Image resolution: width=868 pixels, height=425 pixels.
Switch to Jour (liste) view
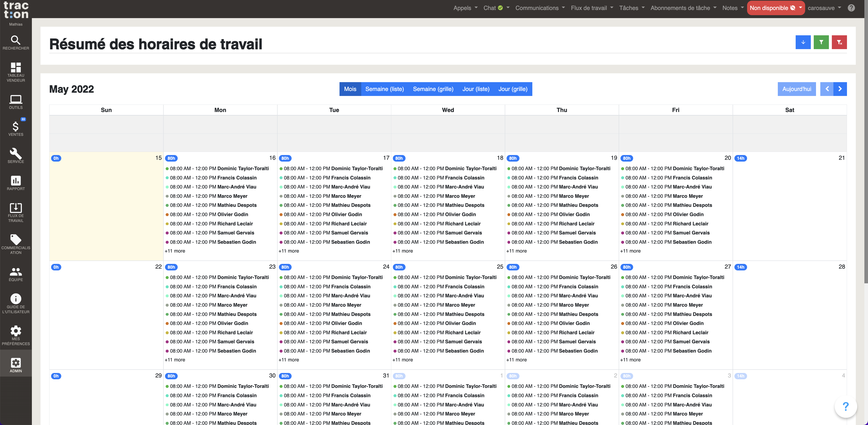[x=476, y=89]
